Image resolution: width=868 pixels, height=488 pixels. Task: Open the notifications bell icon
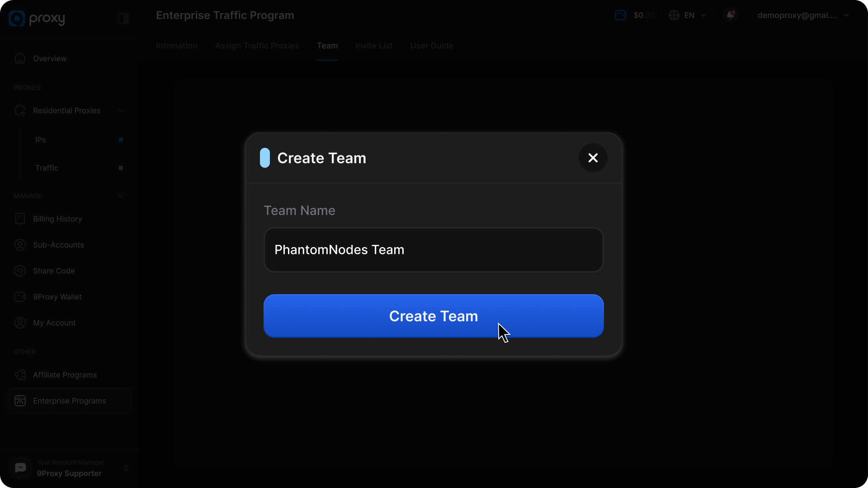tap(730, 15)
